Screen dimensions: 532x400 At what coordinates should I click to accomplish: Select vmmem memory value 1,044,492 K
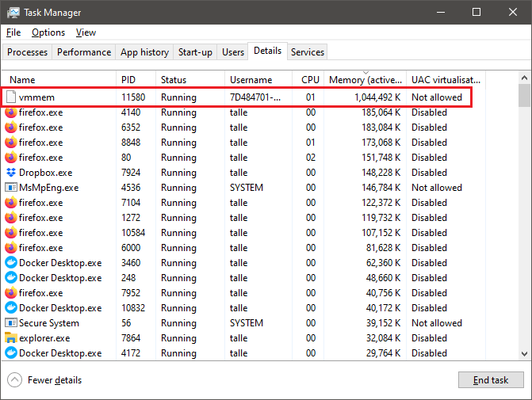point(377,97)
